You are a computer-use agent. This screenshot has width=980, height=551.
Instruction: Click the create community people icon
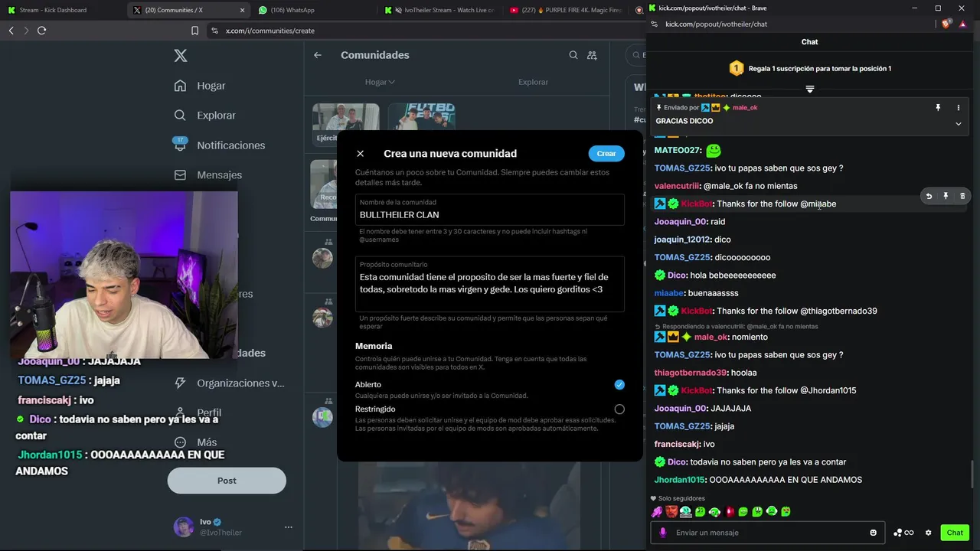click(592, 55)
